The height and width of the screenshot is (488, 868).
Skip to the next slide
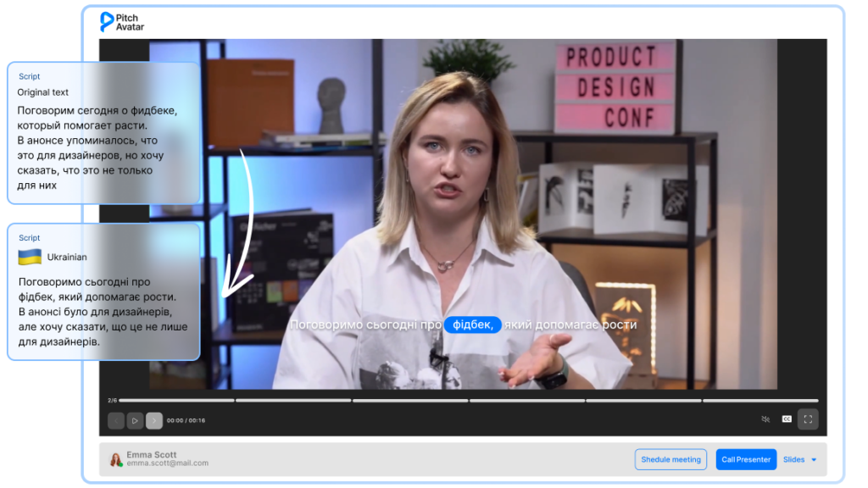point(154,420)
